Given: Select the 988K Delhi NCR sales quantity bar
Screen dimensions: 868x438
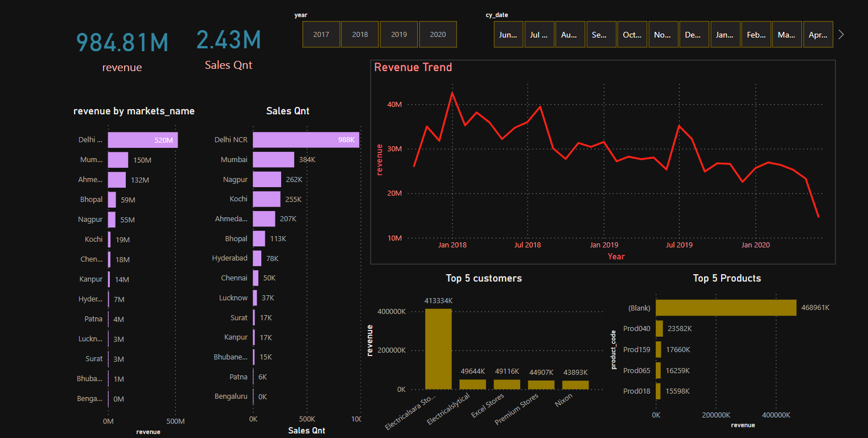Looking at the screenshot, I should coord(306,140).
